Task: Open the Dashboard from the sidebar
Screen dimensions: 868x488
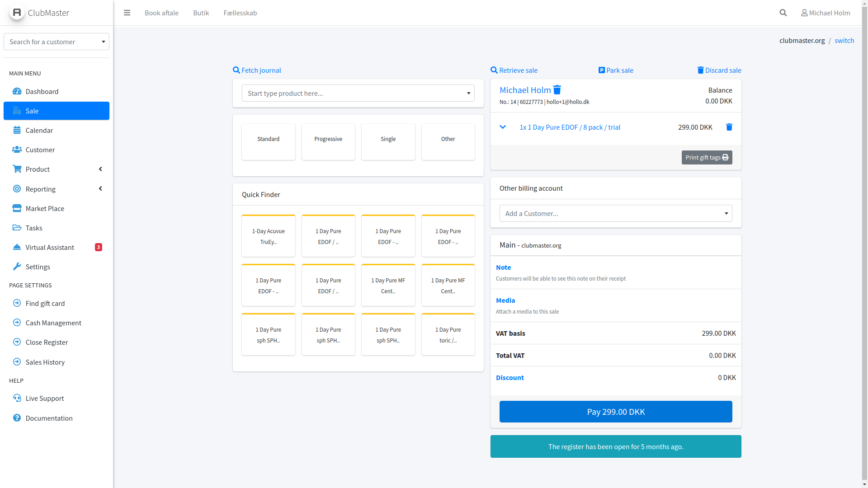Action: (42, 91)
